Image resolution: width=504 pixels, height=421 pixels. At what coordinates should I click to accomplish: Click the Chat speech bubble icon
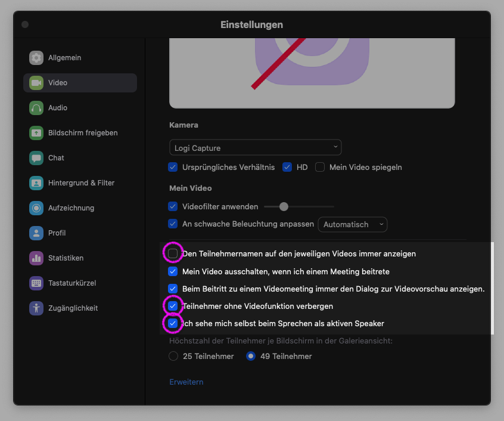pyautogui.click(x=36, y=158)
